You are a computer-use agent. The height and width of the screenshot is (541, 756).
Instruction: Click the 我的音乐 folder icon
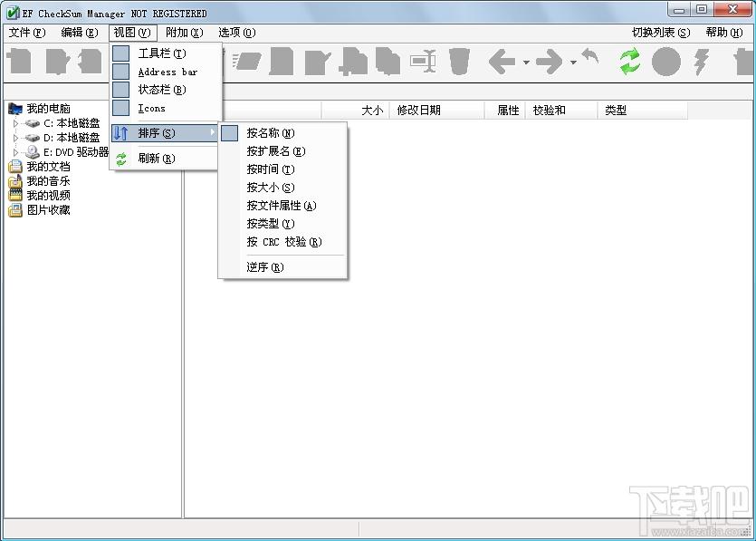click(x=15, y=181)
